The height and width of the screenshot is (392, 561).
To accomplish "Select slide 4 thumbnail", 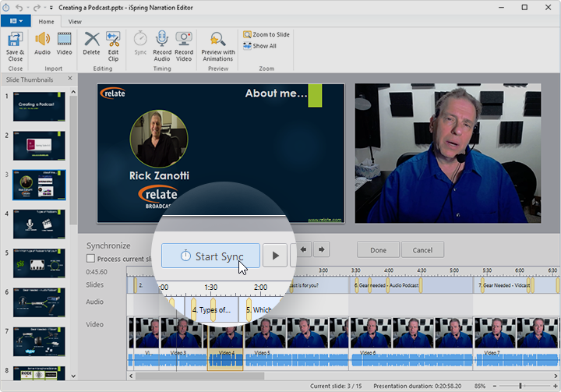I will tap(40, 224).
